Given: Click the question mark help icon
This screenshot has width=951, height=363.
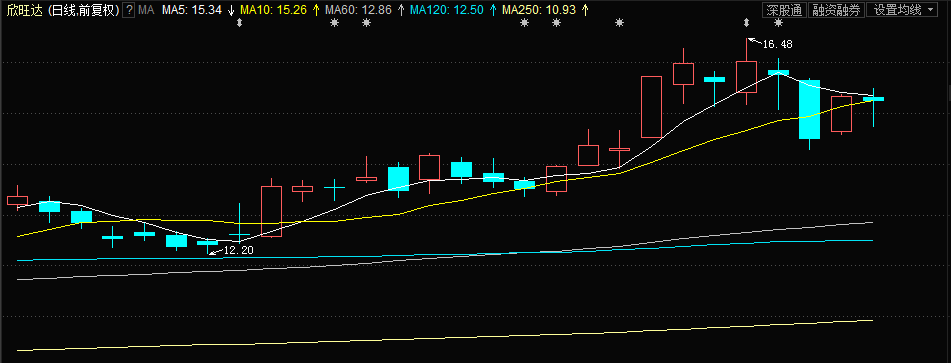Looking at the screenshot, I should pos(129,10).
